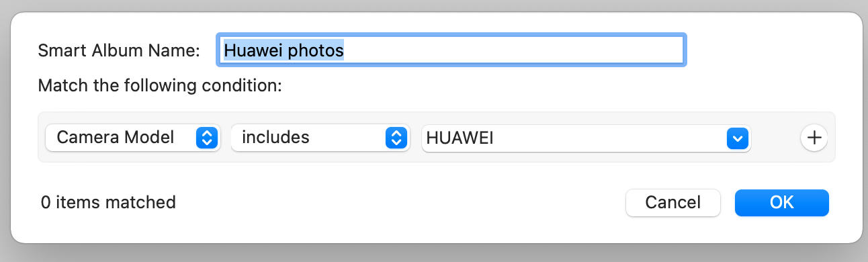Screen dimensions: 868x262
Task: Open the Camera Model criteria dropdown
Action: point(132,138)
